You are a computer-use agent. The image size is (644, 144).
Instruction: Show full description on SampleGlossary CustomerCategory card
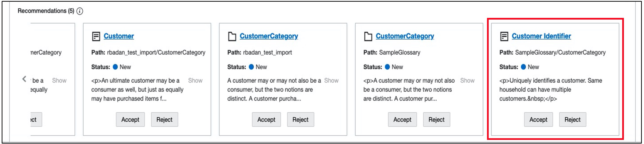467,80
